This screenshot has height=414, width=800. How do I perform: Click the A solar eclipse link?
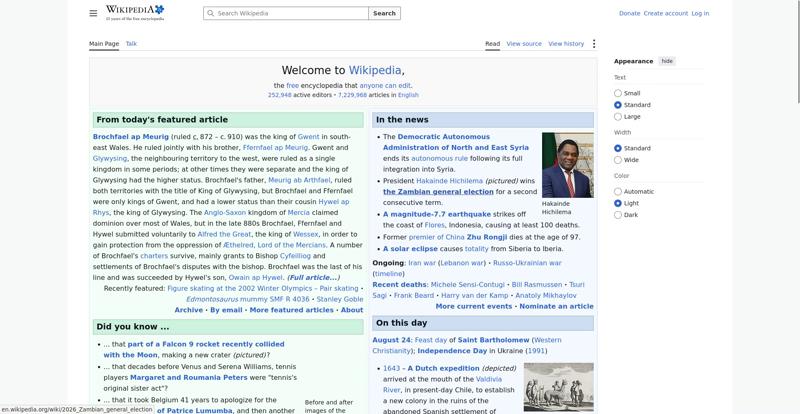coord(410,249)
